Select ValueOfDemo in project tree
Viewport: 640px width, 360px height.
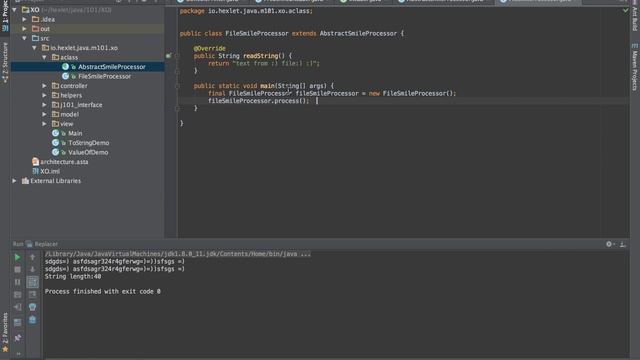(x=88, y=152)
